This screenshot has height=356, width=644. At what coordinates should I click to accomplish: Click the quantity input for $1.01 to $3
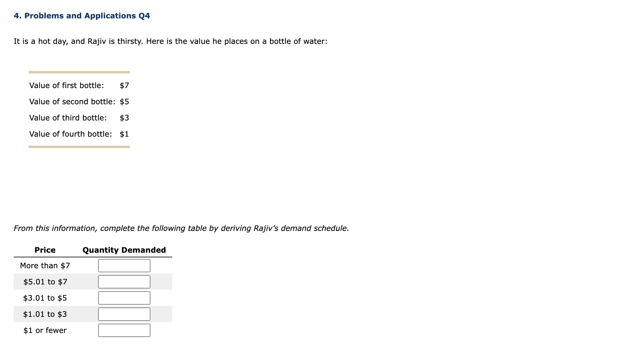tap(124, 314)
